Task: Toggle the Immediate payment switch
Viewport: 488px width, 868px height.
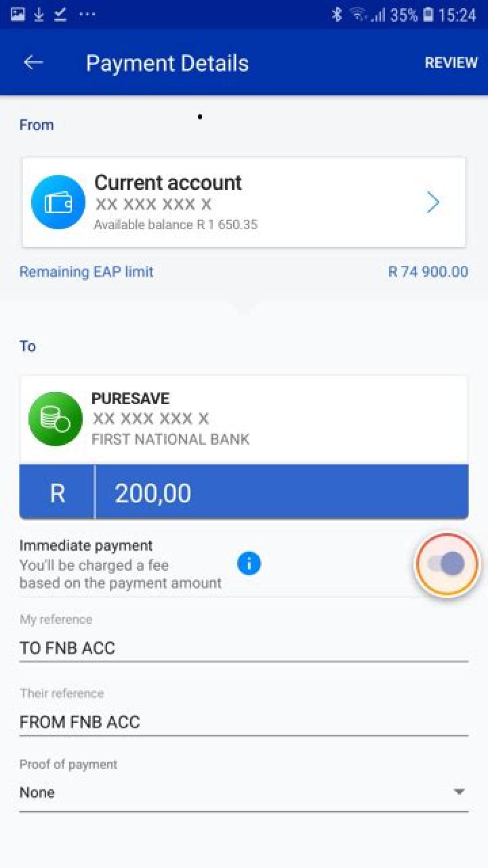Action: pyautogui.click(x=447, y=564)
